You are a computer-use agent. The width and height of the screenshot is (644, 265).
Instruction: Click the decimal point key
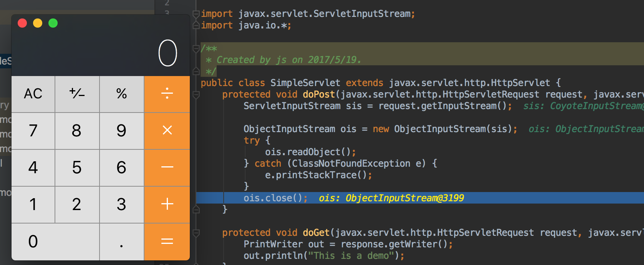[122, 242]
